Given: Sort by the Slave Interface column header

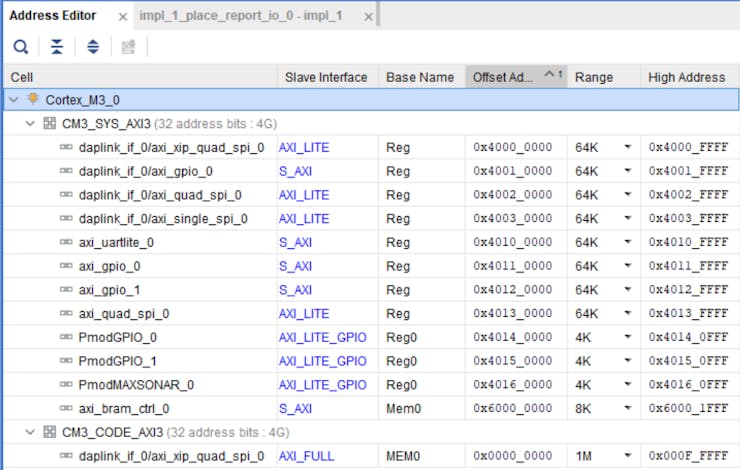Looking at the screenshot, I should tap(328, 77).
